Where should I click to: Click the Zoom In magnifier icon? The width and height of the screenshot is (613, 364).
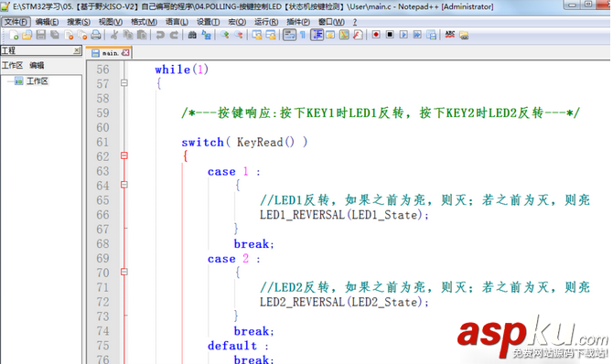(224, 35)
